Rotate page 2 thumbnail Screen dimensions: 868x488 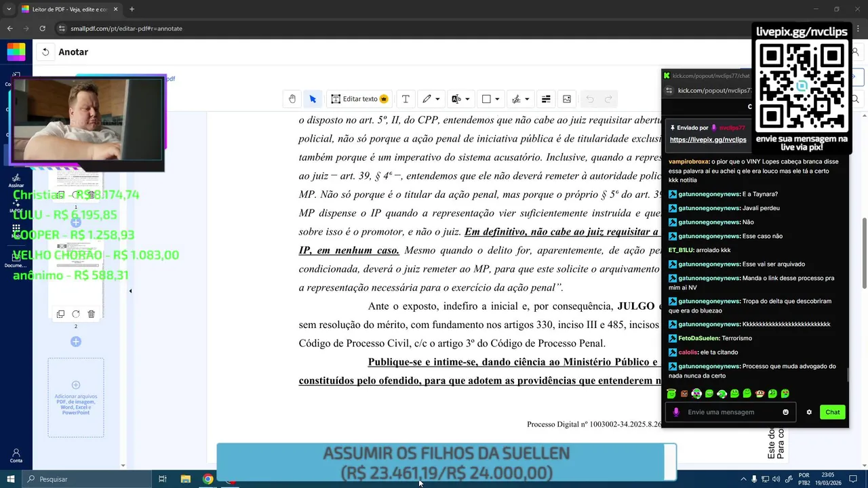pos(76,314)
